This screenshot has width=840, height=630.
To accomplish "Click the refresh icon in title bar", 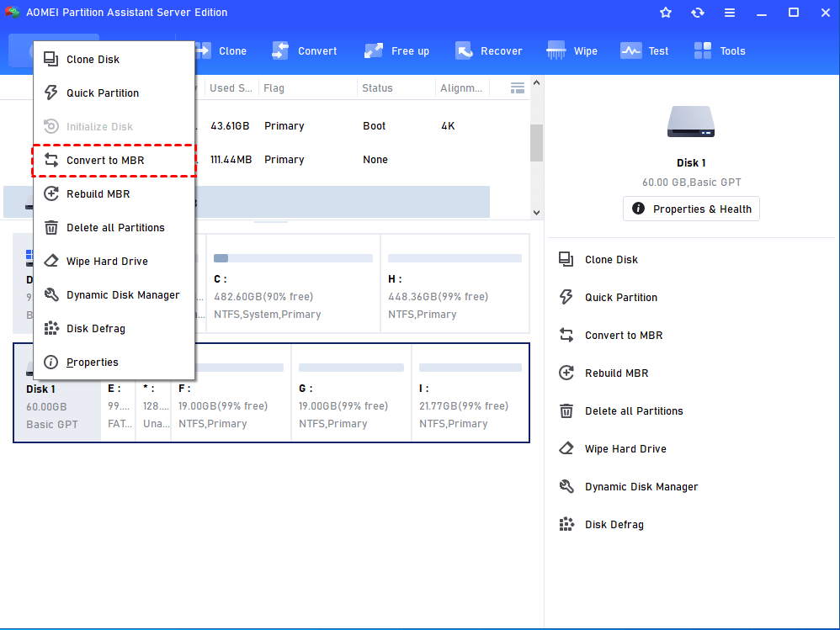I will 698,13.
